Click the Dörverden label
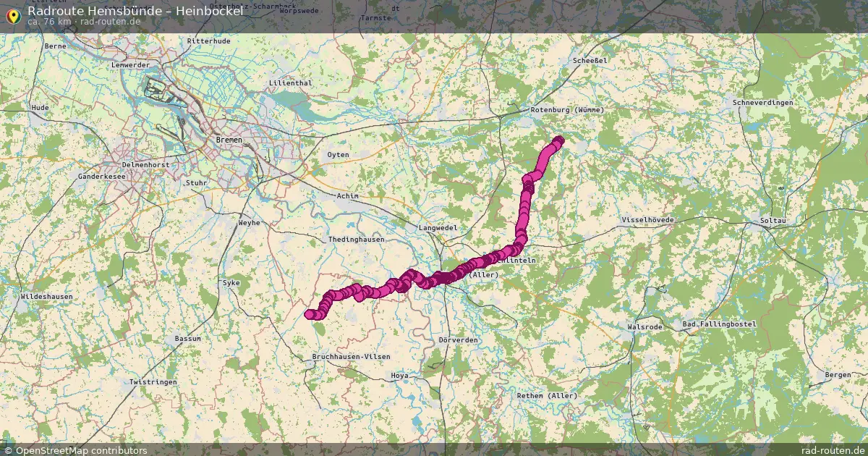The width and height of the screenshot is (868, 456). pos(459,340)
